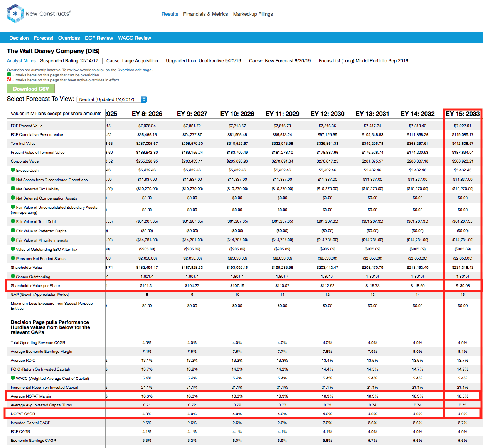The image size is (483, 448).
Task: Click the Invested Capital CAGR row label
Action: [30, 423]
